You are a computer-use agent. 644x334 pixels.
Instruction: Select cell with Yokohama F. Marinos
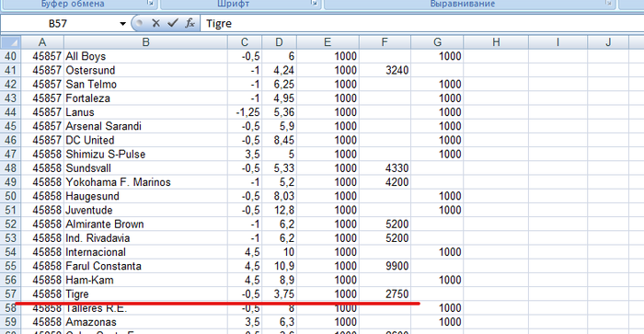click(x=145, y=182)
